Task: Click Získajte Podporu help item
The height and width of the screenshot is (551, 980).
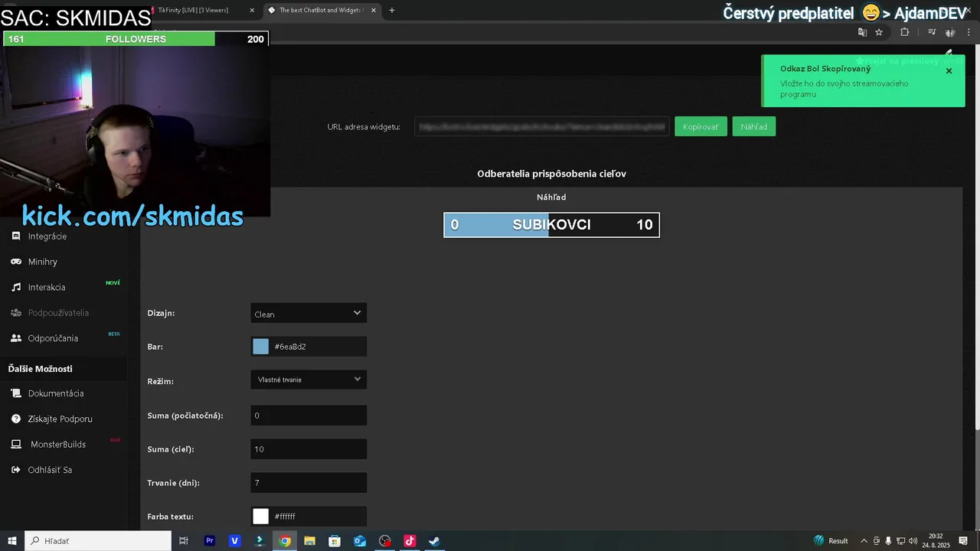Action: pyautogui.click(x=60, y=419)
